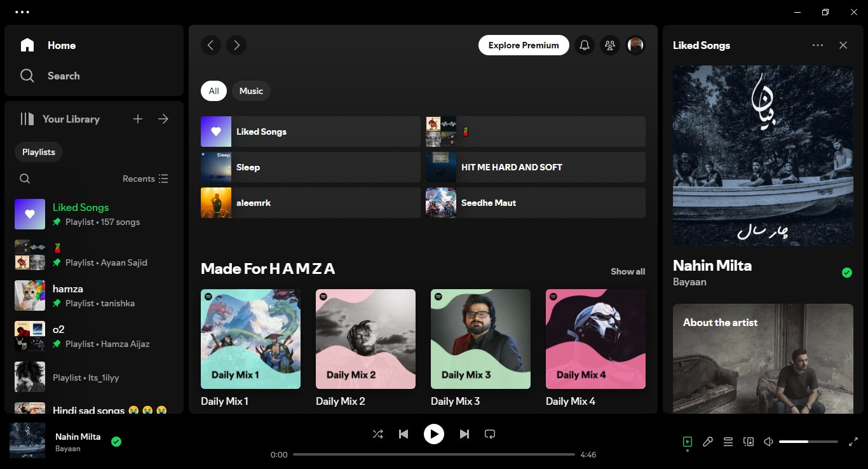Open more options in Liked Songs panel
Screen dimensions: 868x469
click(x=818, y=45)
